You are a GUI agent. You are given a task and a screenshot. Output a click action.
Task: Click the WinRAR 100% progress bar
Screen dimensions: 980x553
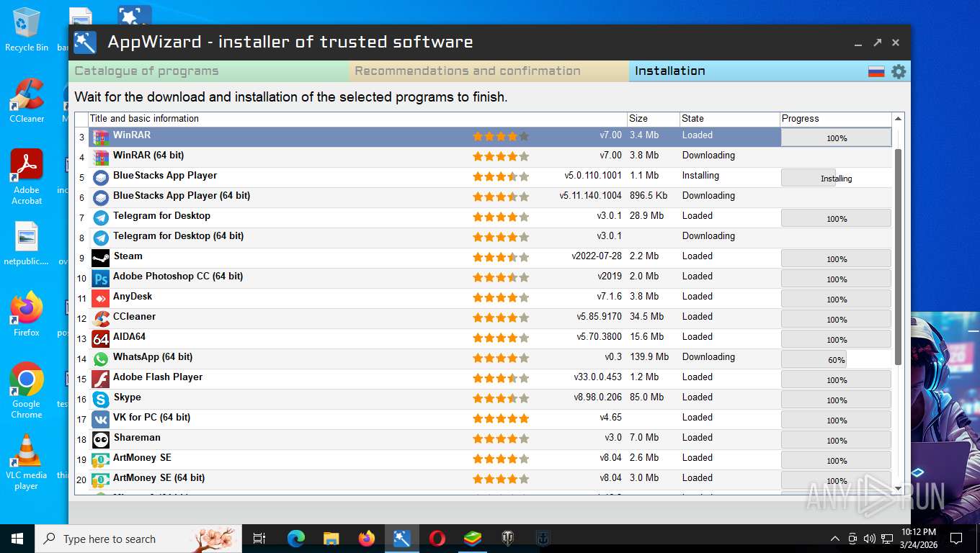point(837,138)
